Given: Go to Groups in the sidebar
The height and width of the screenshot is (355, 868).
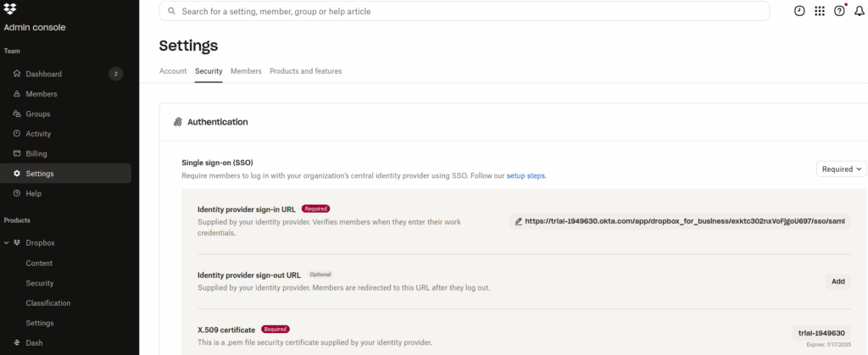Looking at the screenshot, I should click(66, 114).
